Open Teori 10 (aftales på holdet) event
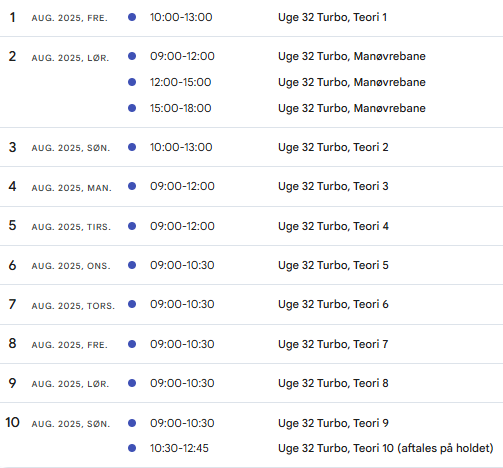The image size is (503, 468). point(385,448)
